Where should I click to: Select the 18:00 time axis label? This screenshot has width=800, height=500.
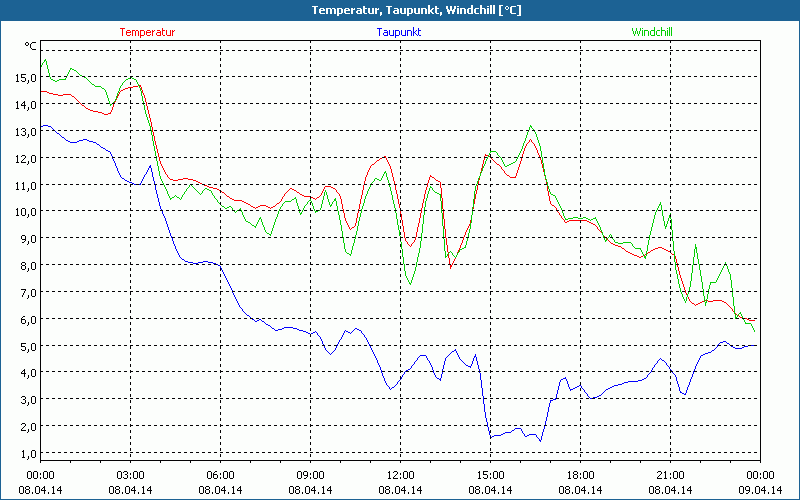[581, 475]
